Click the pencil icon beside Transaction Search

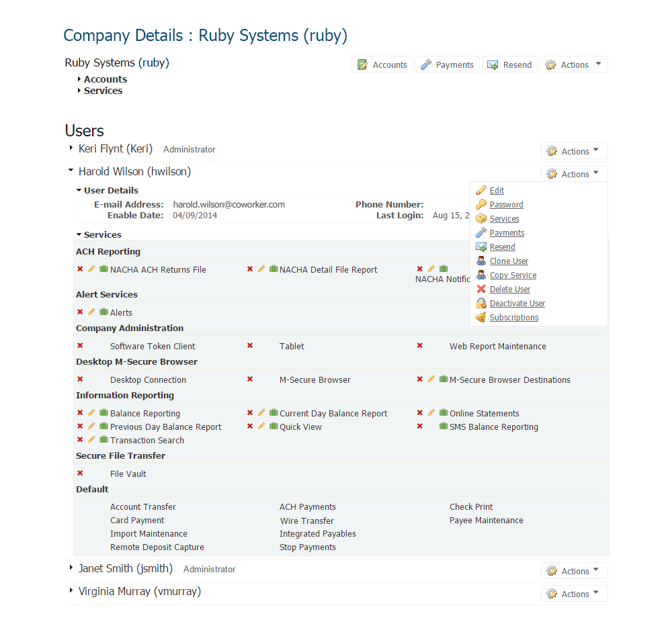click(x=91, y=440)
